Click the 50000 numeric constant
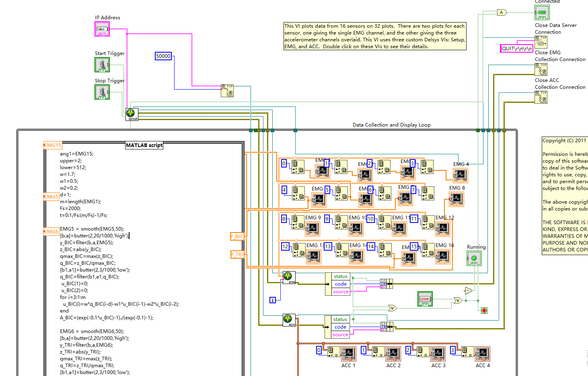This screenshot has height=376, width=588. click(x=163, y=56)
